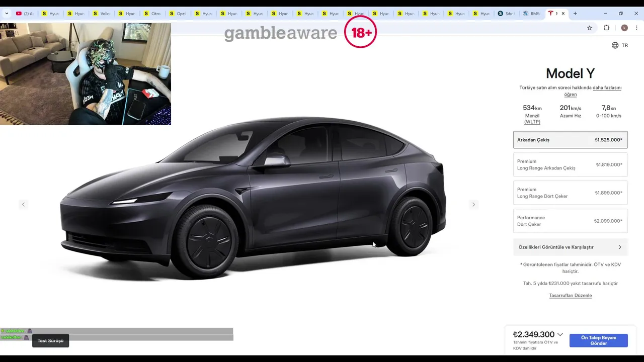The image size is (644, 362).
Task: Click the 201 km/s Azami Hız value
Action: click(571, 108)
